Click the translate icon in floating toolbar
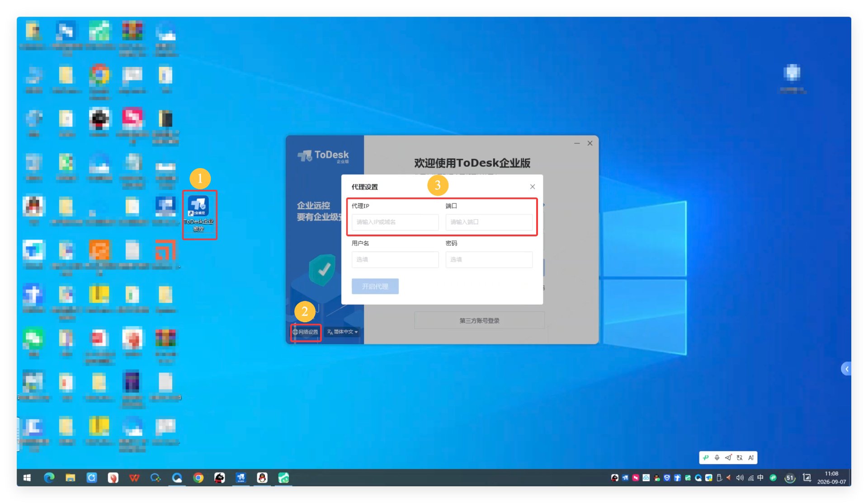This screenshot has height=503, width=868. pyautogui.click(x=740, y=458)
